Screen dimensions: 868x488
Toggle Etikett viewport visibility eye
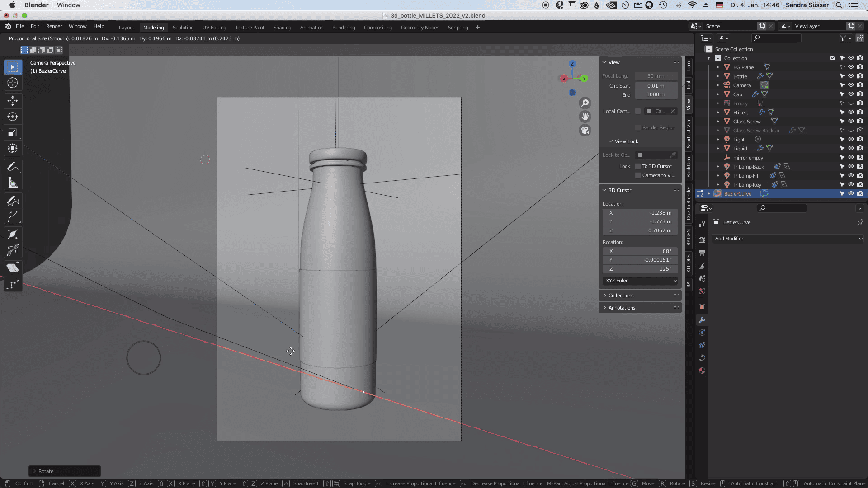click(851, 112)
